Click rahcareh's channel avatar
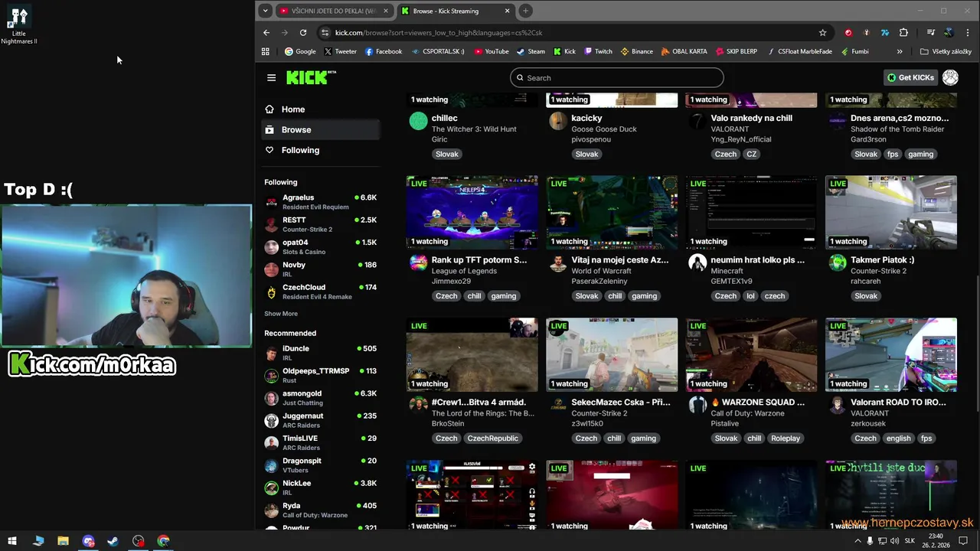This screenshot has width=980, height=551. (838, 262)
